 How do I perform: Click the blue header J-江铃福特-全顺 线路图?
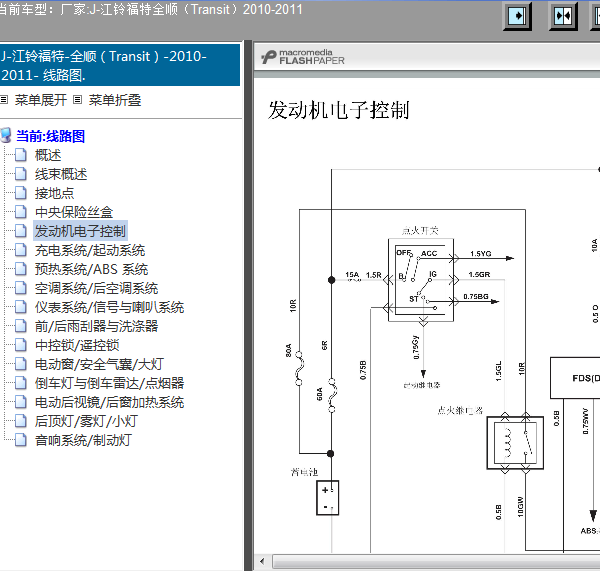(x=120, y=65)
